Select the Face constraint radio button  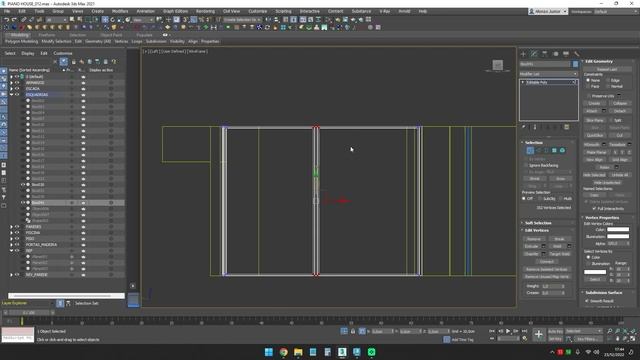[588, 86]
